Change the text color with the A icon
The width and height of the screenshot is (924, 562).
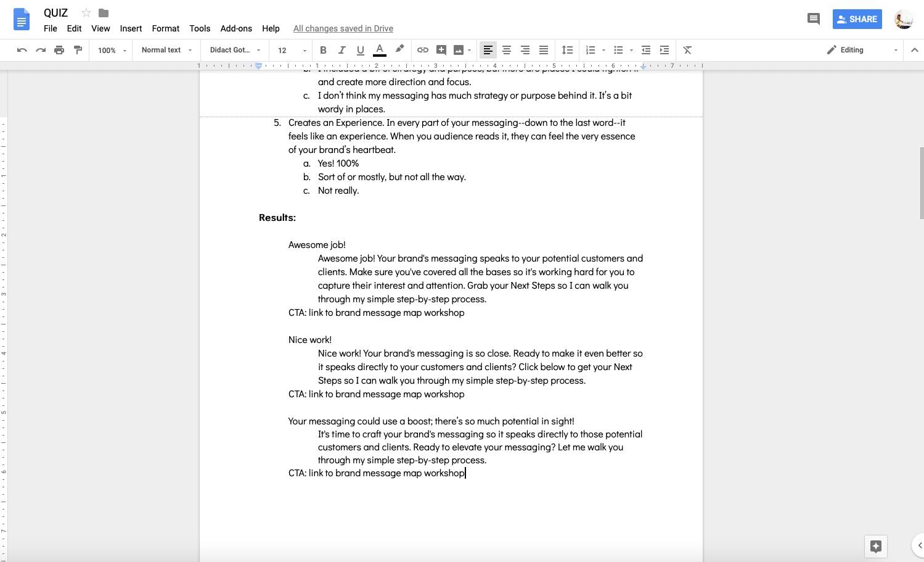coord(380,50)
